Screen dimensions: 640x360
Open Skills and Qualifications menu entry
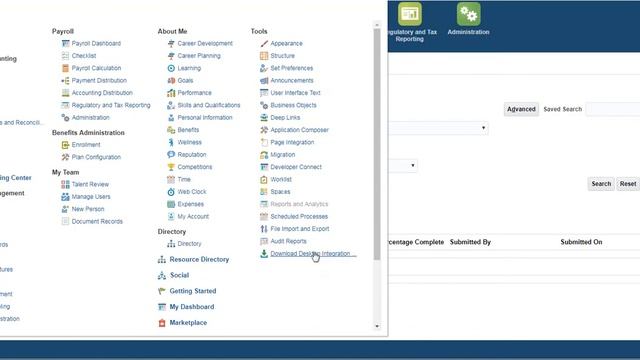(209, 105)
